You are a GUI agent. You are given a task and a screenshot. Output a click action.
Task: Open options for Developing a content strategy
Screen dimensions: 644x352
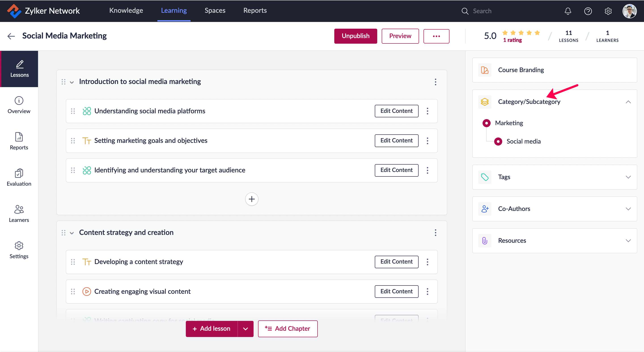click(427, 262)
